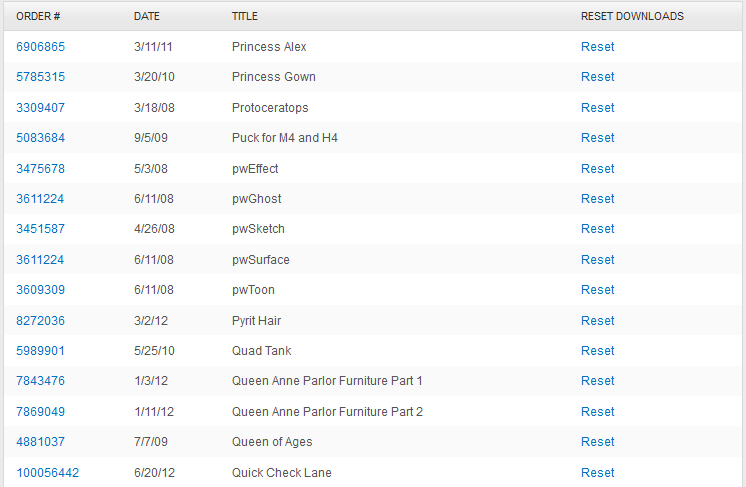The width and height of the screenshot is (746, 487).
Task: Reset the pwGhost downloads
Action: pos(597,199)
